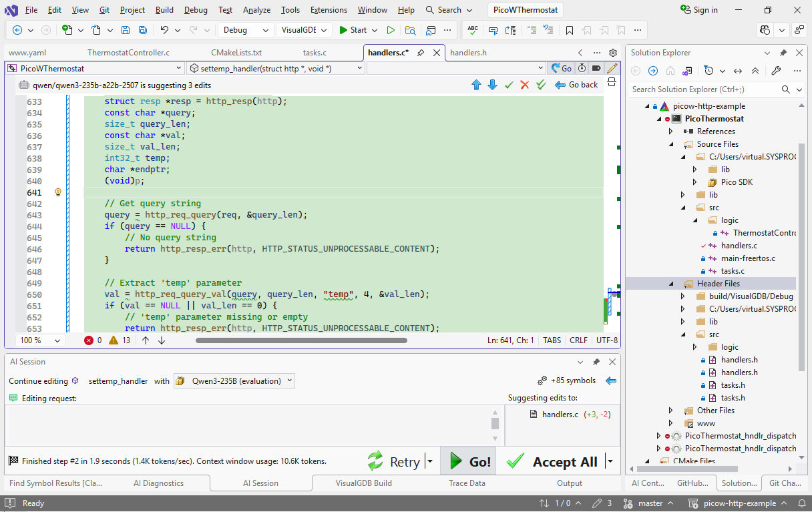The height and width of the screenshot is (512, 812).
Task: Open the Debug configuration dropdown
Action: [245, 30]
